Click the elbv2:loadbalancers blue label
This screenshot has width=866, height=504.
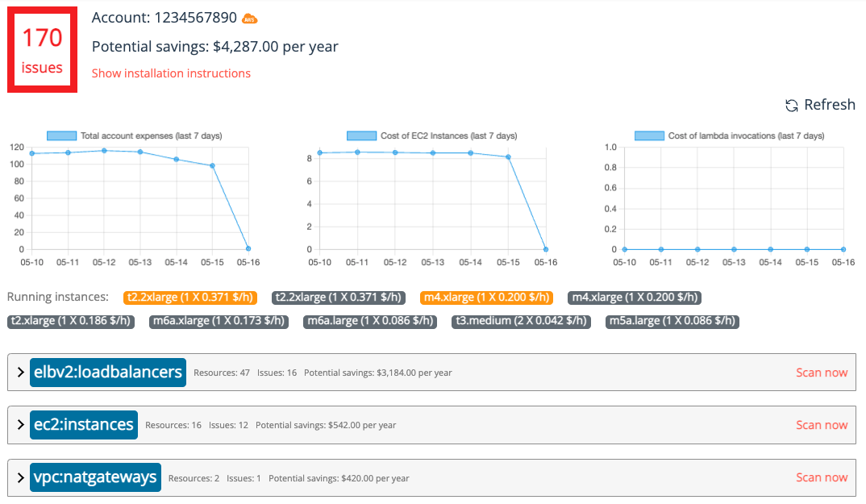click(x=108, y=373)
